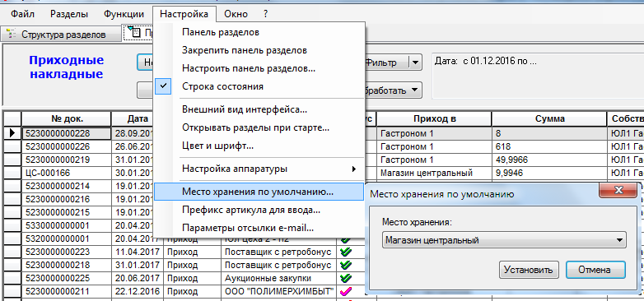The width and height of the screenshot is (644, 301).
Task: Select document 5230000000218 cell
Action: coord(67,265)
